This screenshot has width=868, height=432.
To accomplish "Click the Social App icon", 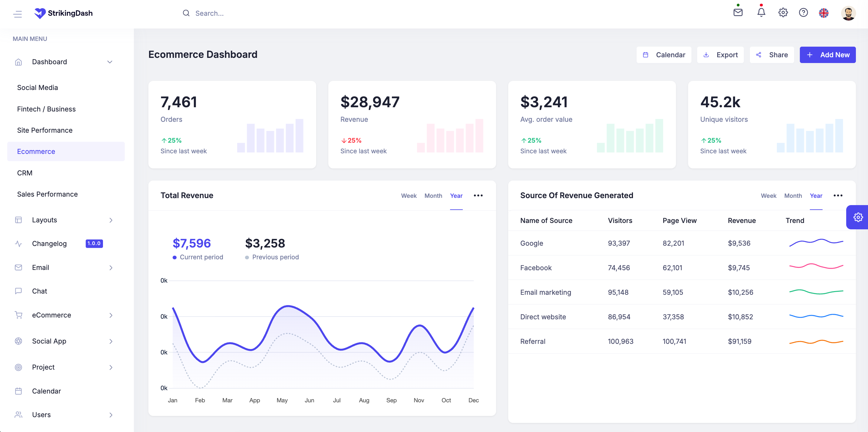I will click(18, 341).
